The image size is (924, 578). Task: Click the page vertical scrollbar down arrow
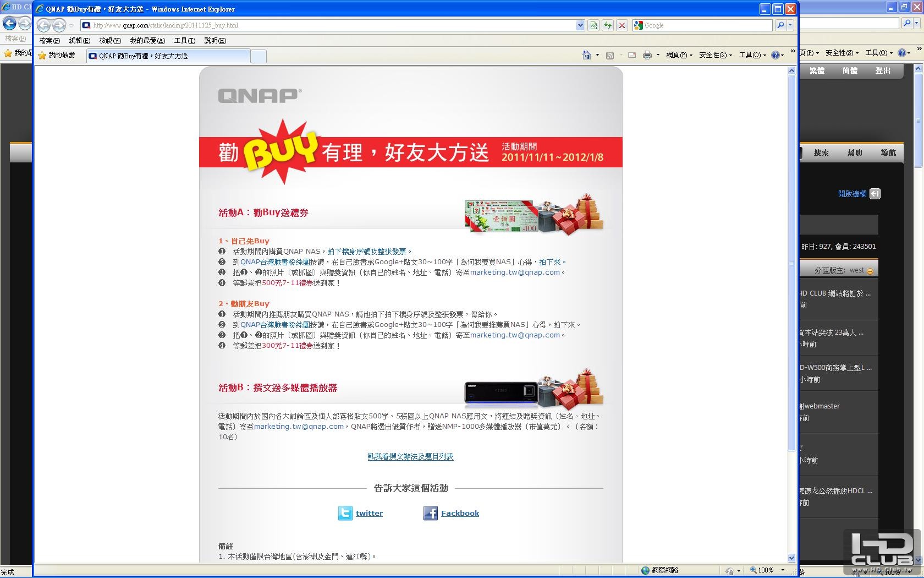792,558
